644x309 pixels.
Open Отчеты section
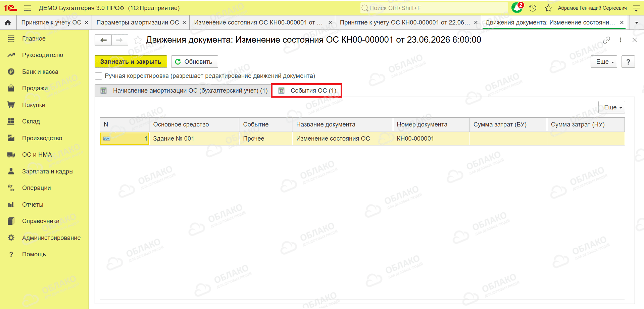[33, 205]
